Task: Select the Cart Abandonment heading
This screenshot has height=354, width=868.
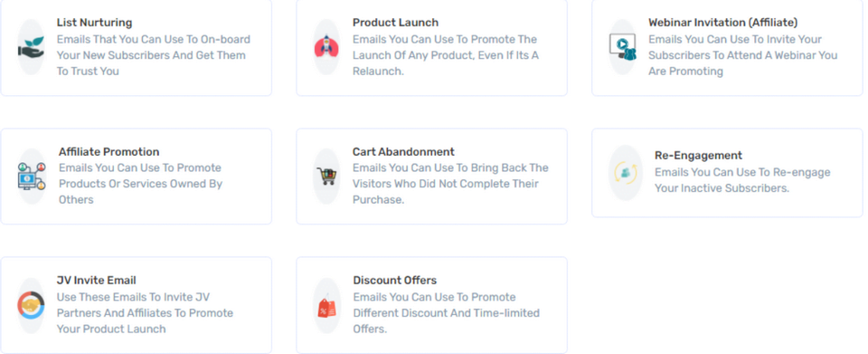Action: click(x=403, y=152)
